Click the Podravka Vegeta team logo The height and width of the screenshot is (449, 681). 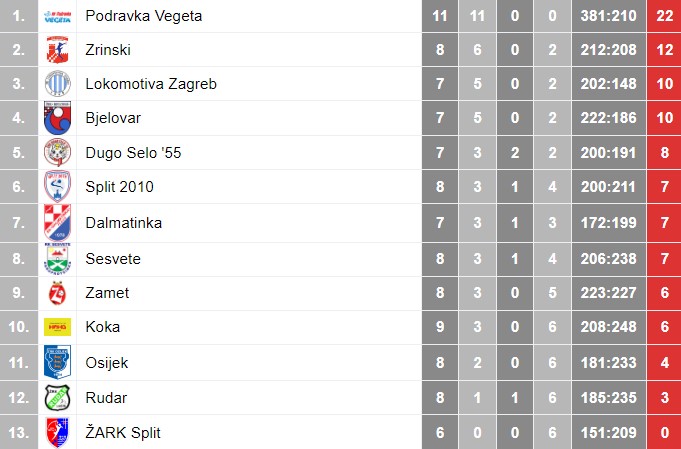[57, 16]
